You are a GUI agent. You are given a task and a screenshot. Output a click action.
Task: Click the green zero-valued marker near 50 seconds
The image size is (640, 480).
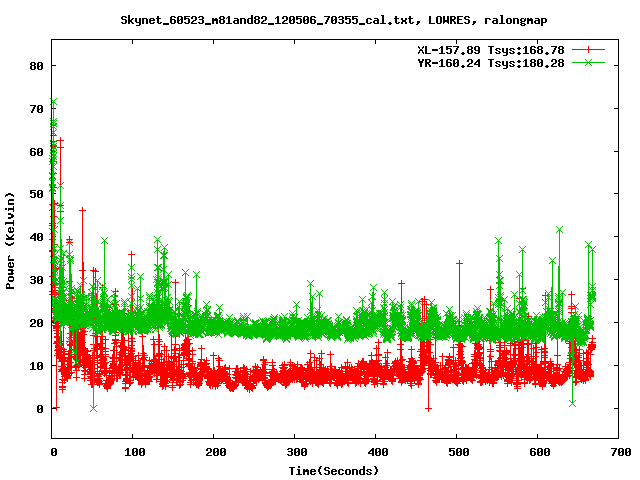(x=93, y=408)
